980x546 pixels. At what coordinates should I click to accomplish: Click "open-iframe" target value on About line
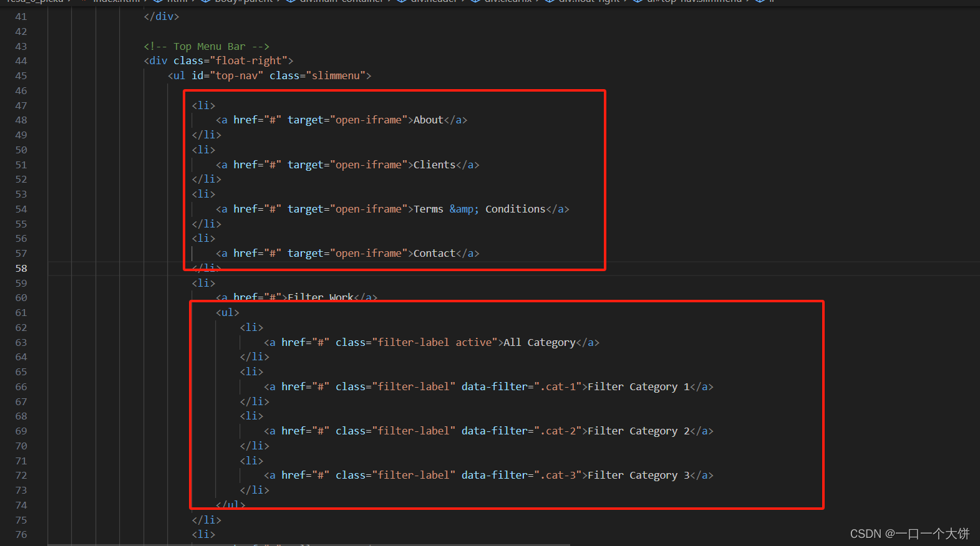pos(369,120)
